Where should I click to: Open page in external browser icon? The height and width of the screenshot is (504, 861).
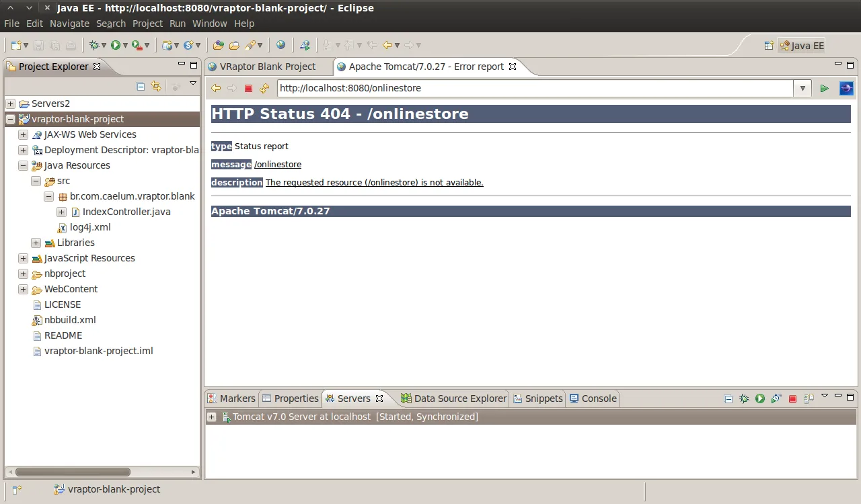tap(846, 88)
